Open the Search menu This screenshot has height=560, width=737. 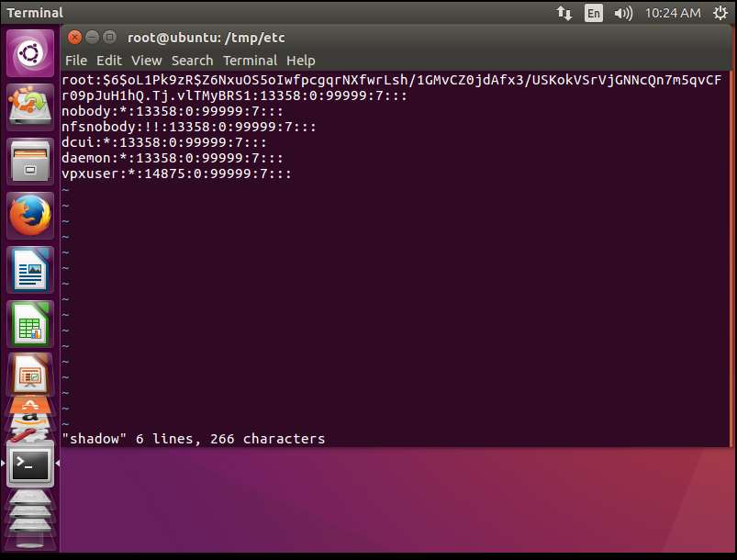(x=192, y=61)
